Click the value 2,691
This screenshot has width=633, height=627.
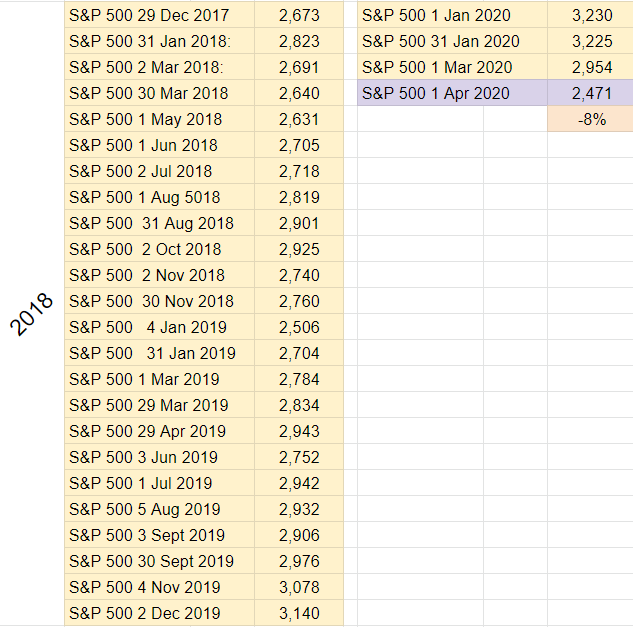pos(299,67)
